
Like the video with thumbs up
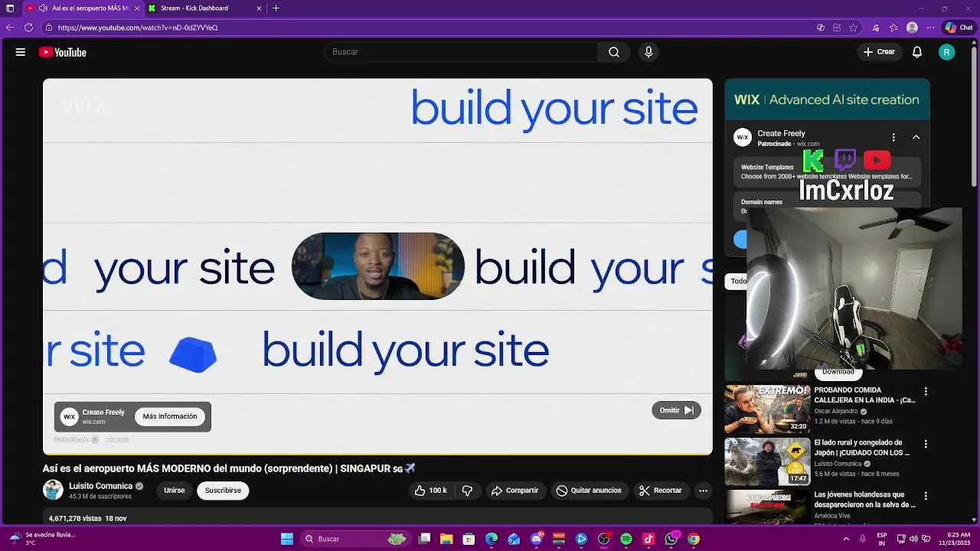(x=431, y=491)
